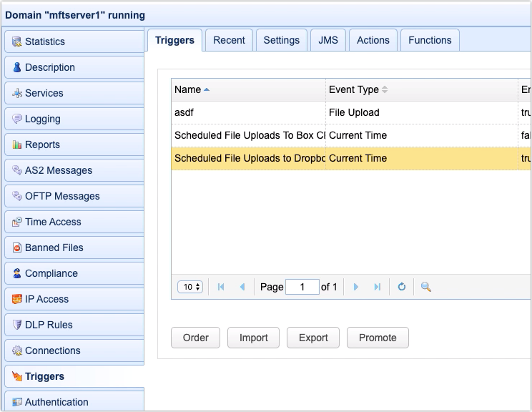Click the IP Access icon
532x412 pixels.
[16, 299]
